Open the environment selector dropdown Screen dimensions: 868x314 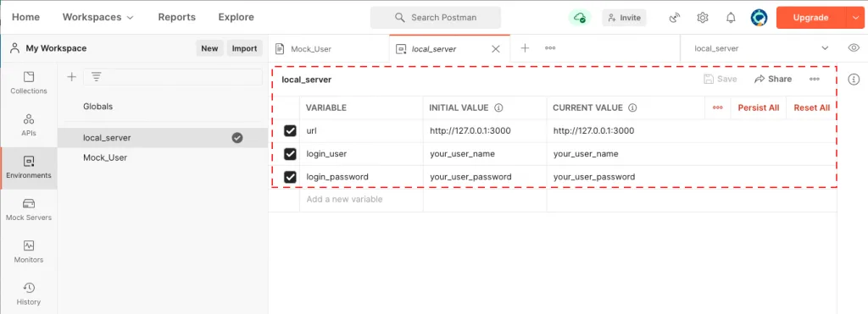[761, 48]
